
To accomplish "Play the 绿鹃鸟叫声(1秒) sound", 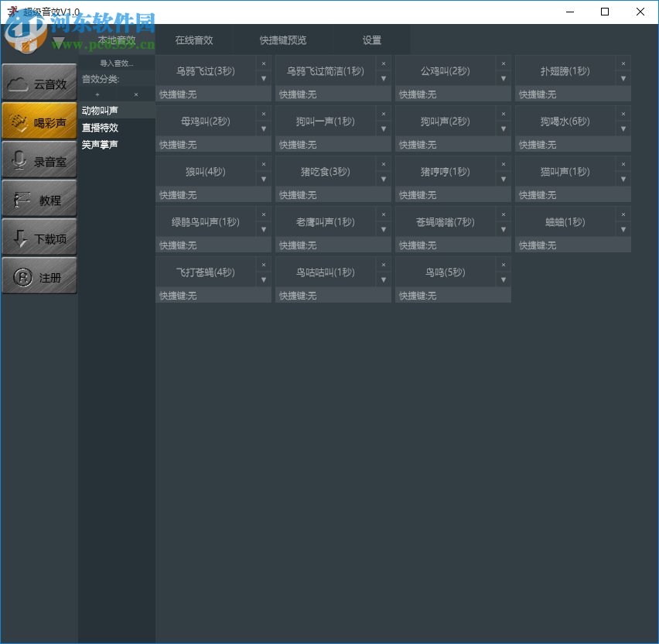I will [x=206, y=221].
